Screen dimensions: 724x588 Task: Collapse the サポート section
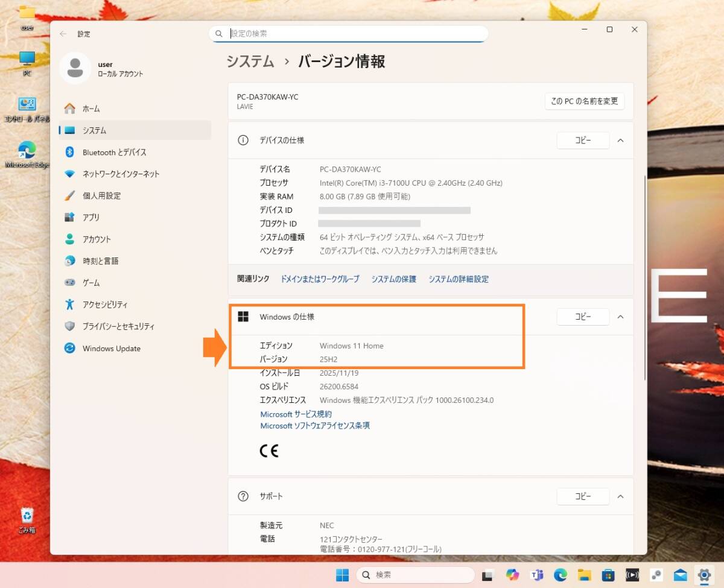tap(621, 496)
